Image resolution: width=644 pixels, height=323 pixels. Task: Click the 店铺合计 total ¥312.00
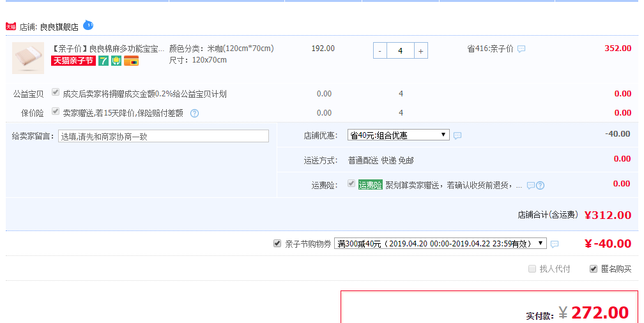(x=608, y=215)
